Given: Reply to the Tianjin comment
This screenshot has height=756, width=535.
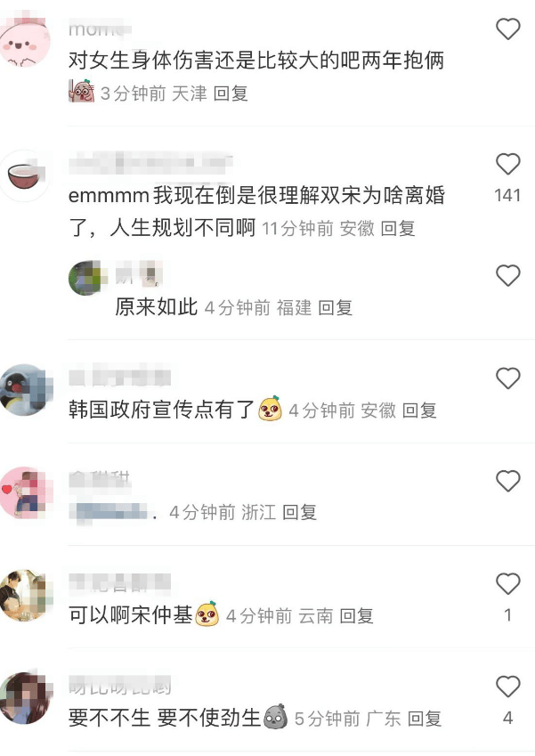Looking at the screenshot, I should point(231,93).
